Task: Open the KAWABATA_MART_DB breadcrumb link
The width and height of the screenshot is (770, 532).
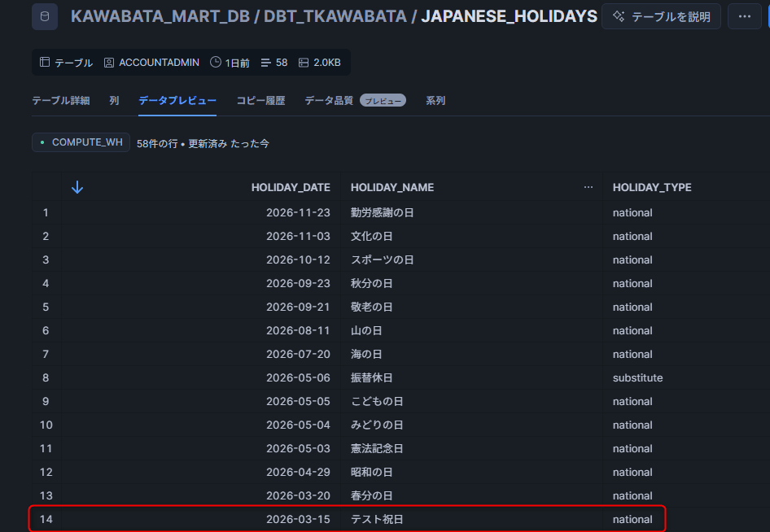Action: pyautogui.click(x=160, y=16)
